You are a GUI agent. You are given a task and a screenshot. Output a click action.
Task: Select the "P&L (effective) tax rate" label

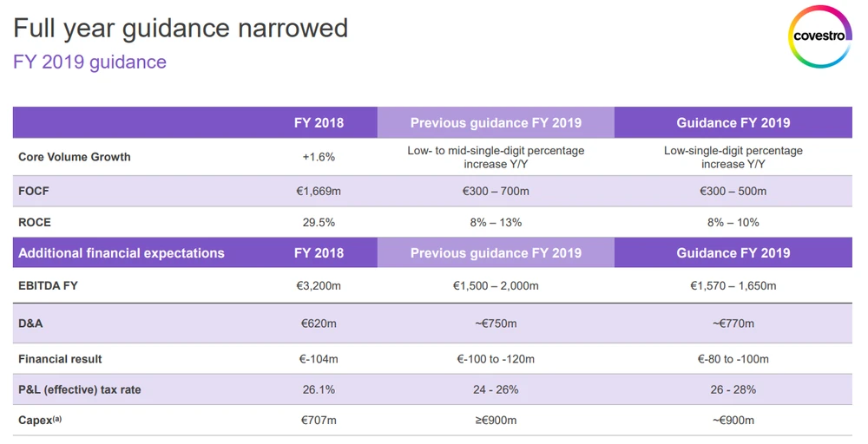[x=80, y=389]
